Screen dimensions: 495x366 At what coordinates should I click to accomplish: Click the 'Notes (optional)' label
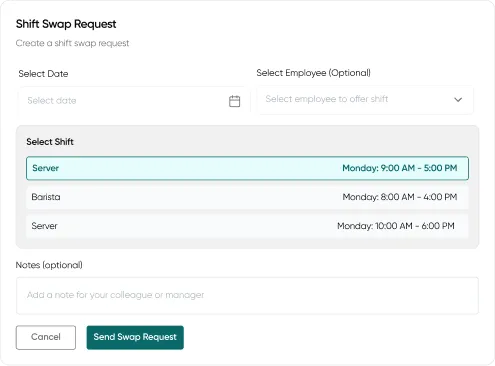[49, 265]
